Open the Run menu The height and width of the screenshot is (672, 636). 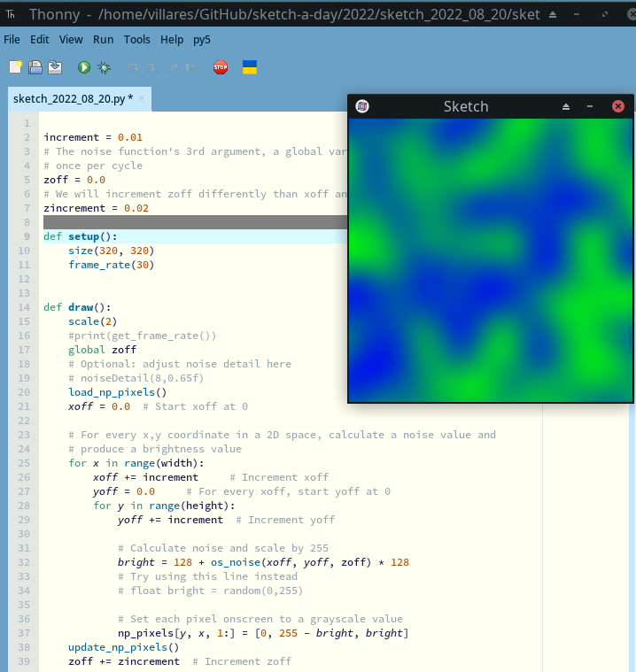[x=103, y=40]
